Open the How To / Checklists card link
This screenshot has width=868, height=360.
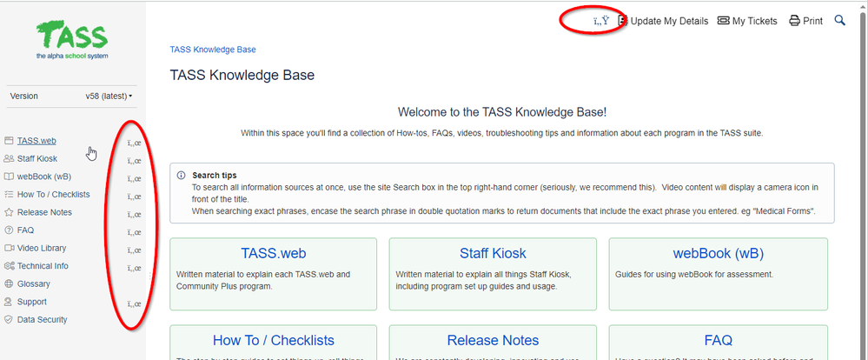pyautogui.click(x=274, y=340)
